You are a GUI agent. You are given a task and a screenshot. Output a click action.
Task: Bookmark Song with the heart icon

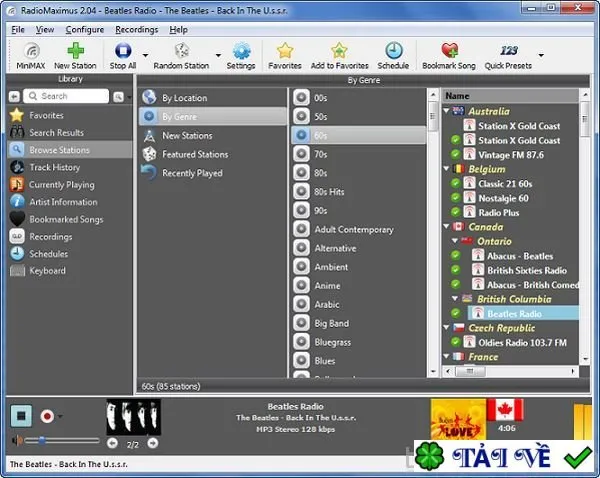point(450,51)
